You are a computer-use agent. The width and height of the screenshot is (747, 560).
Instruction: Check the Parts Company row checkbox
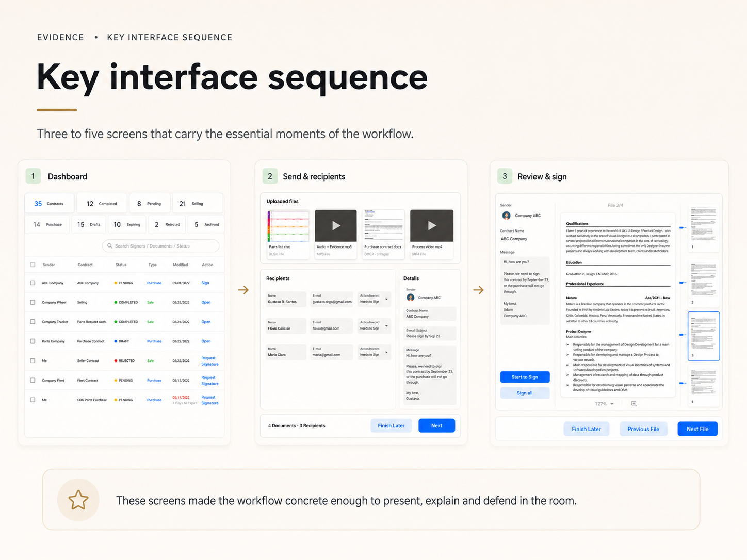pos(33,341)
